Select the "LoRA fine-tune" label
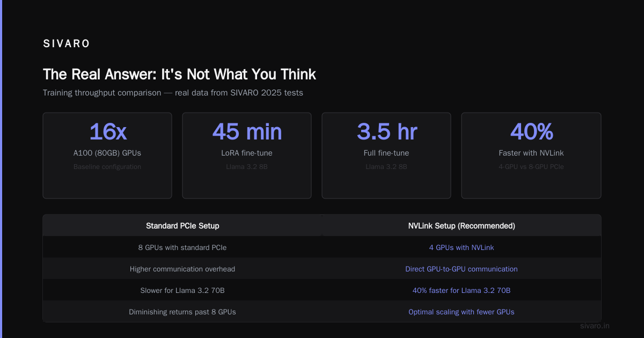This screenshot has width=644, height=338. [x=247, y=153]
